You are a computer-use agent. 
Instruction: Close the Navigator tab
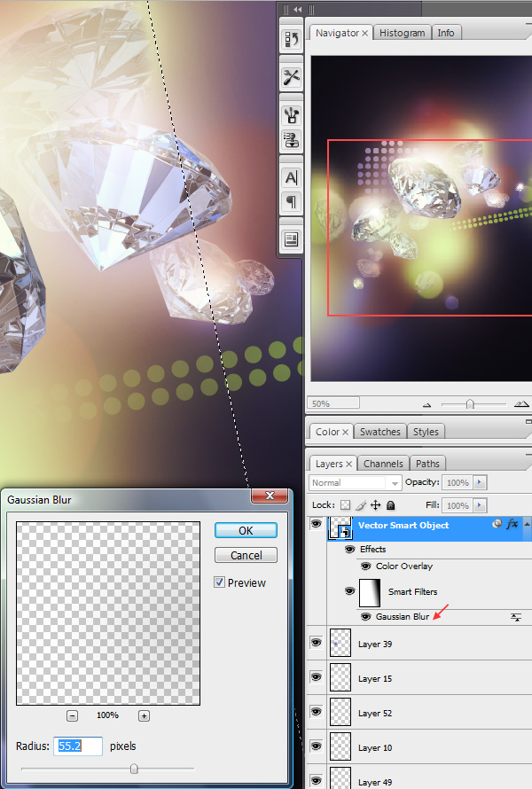pyautogui.click(x=365, y=33)
